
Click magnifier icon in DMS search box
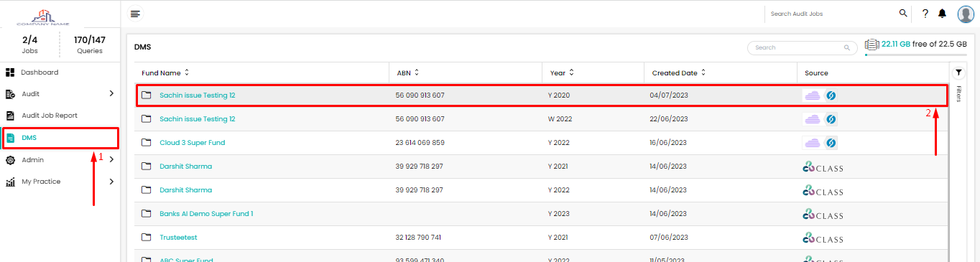847,48
